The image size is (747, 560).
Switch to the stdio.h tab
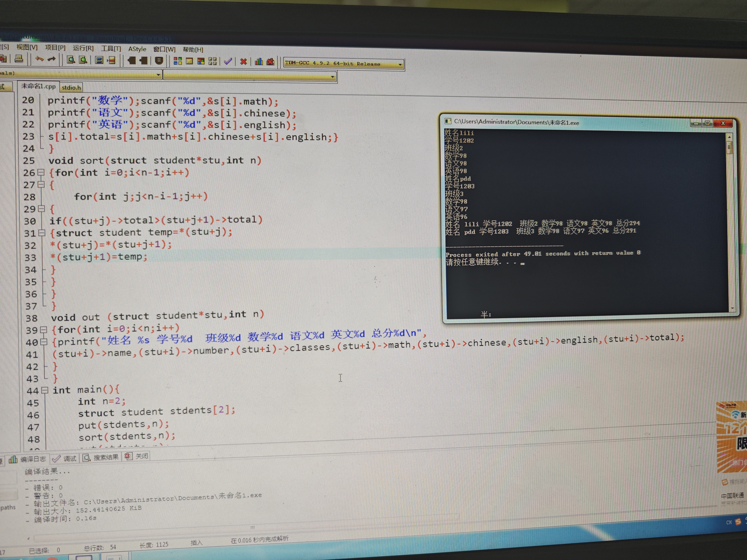[71, 88]
